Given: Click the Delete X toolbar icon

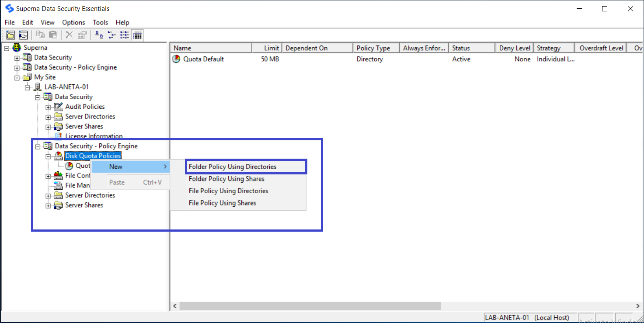Looking at the screenshot, I should 69,35.
